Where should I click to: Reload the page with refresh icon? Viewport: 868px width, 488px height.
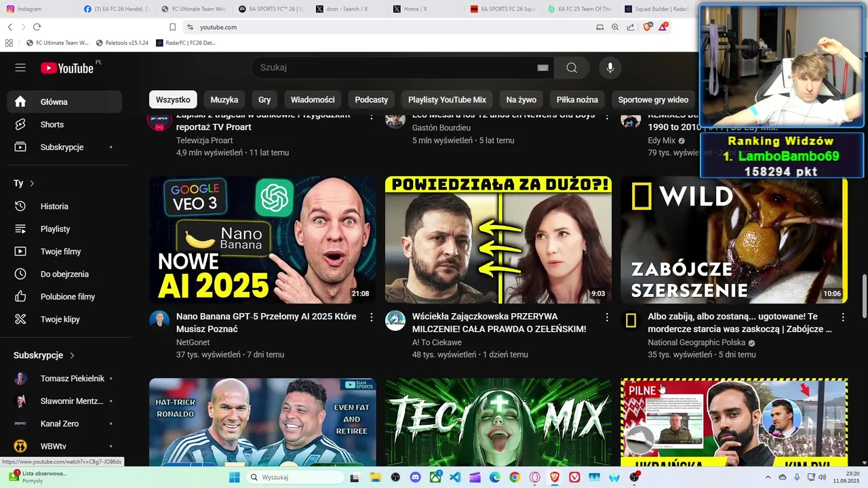37,27
